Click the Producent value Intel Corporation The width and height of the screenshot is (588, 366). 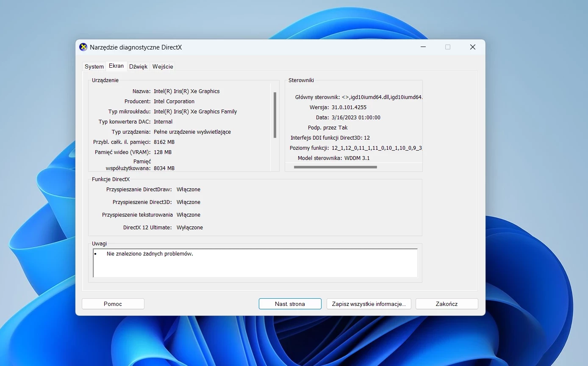(174, 101)
